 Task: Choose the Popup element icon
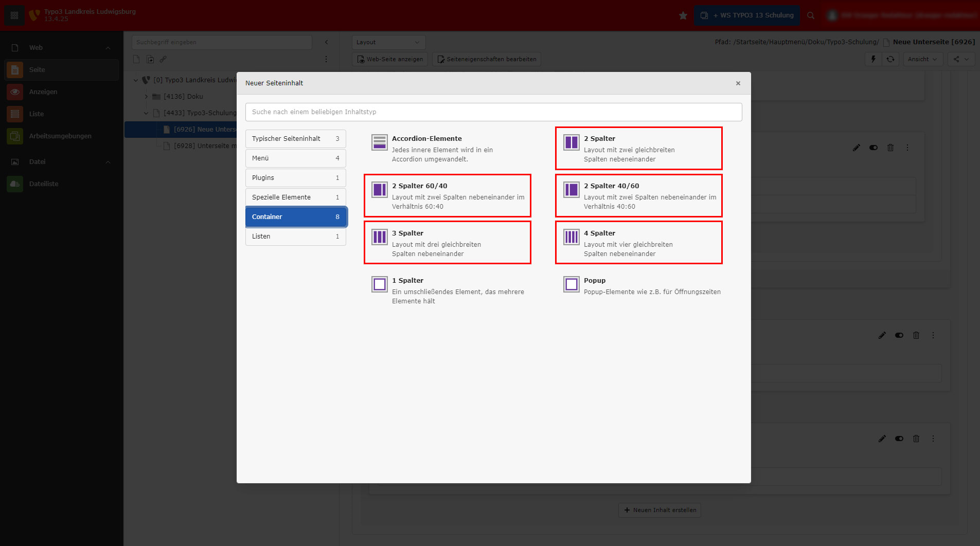click(571, 284)
